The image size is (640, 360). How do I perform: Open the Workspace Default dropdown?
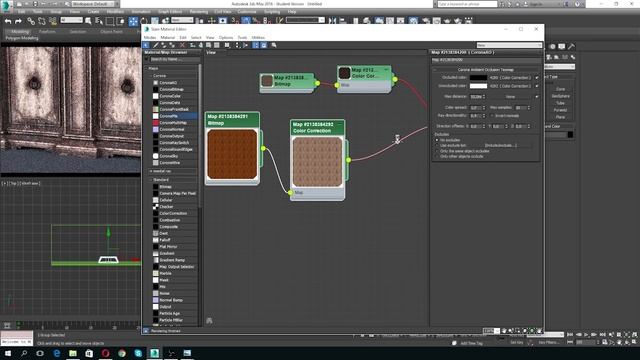(x=95, y=4)
